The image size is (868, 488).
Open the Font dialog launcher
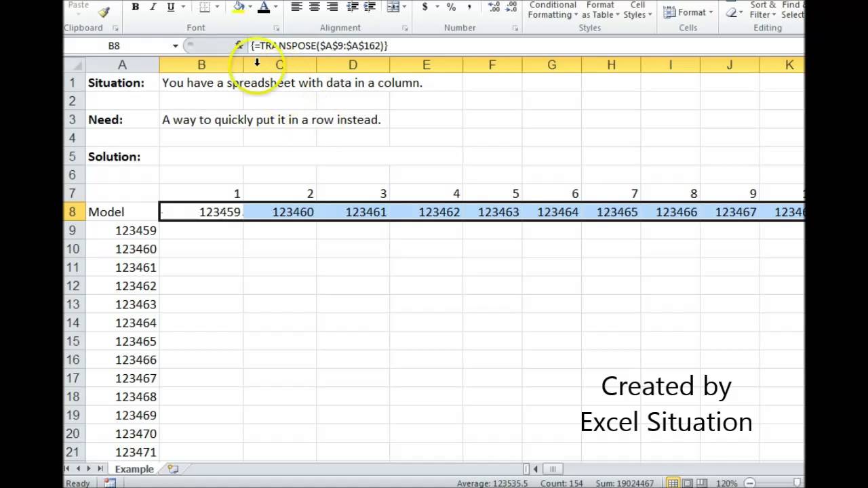(x=276, y=28)
